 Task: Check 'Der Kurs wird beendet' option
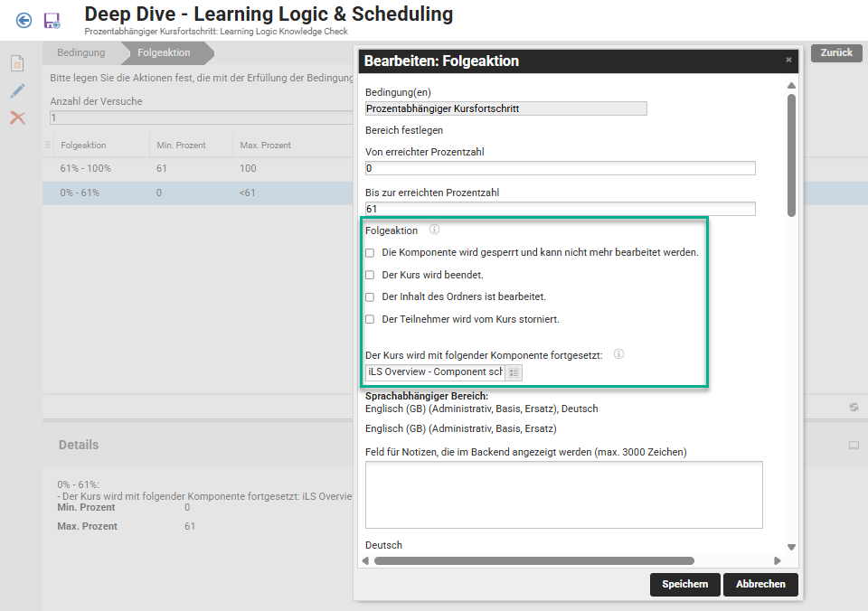(x=369, y=275)
